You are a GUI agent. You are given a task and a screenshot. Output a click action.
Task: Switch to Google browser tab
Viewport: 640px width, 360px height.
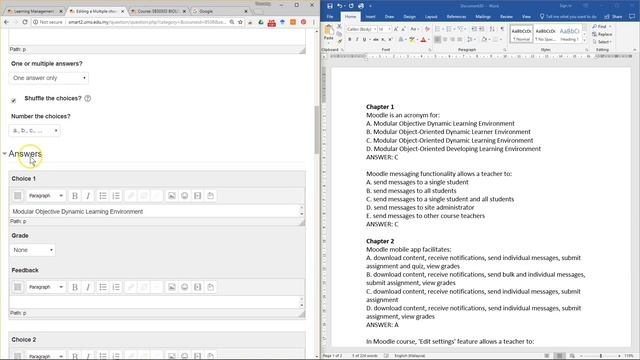(219, 11)
